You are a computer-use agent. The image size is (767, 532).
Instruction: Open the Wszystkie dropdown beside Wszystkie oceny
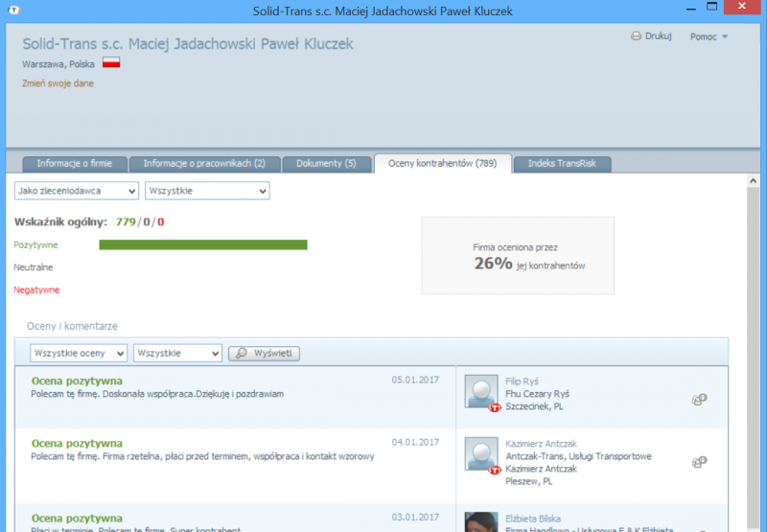coord(177,353)
